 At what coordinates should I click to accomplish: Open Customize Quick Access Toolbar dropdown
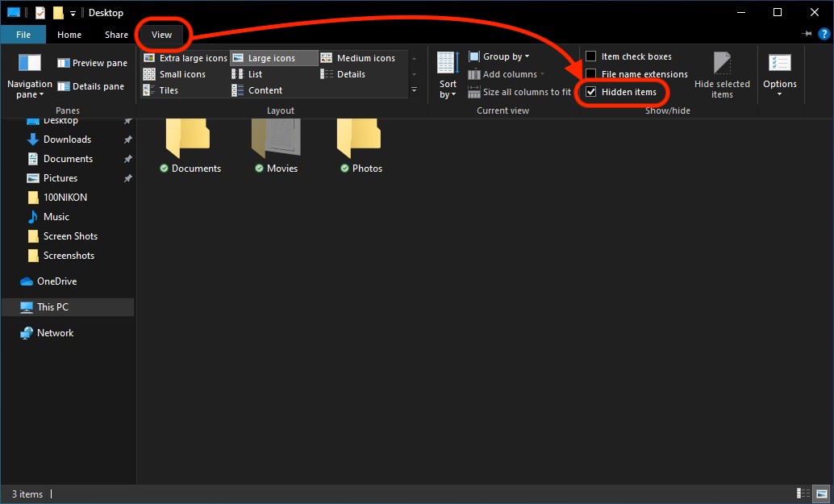[73, 13]
